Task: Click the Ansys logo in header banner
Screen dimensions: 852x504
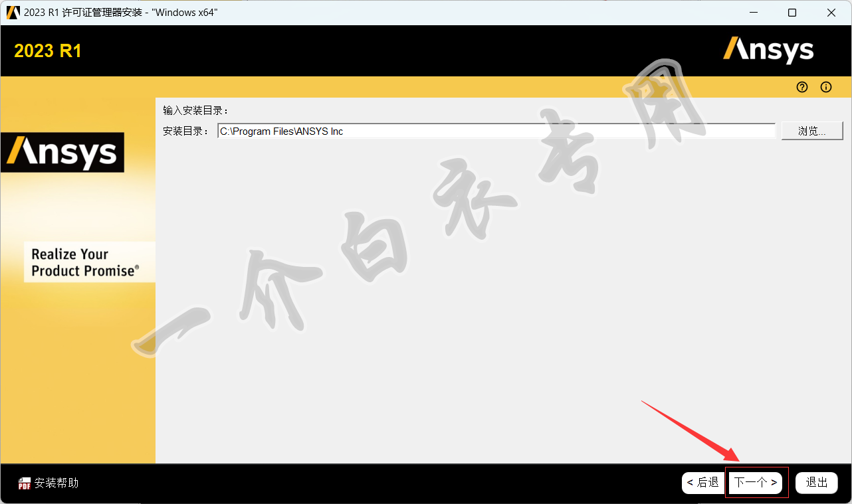Action: pyautogui.click(x=768, y=50)
